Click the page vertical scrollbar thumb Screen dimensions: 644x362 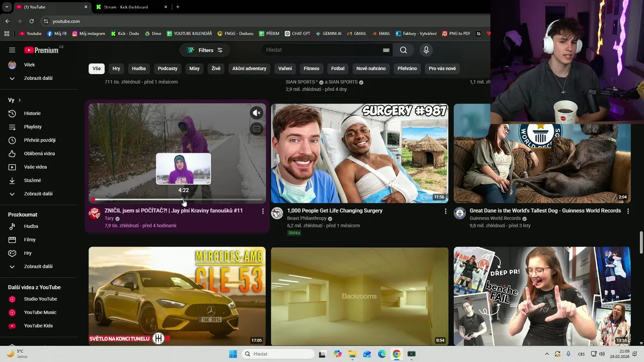(x=641, y=243)
